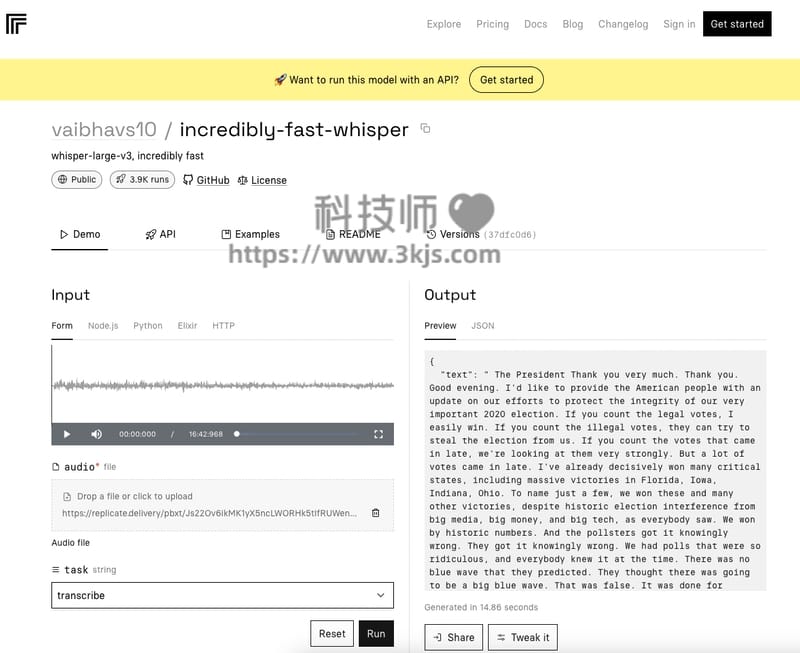The image size is (800, 653).
Task: Click the Tweak it button
Action: [x=522, y=637]
